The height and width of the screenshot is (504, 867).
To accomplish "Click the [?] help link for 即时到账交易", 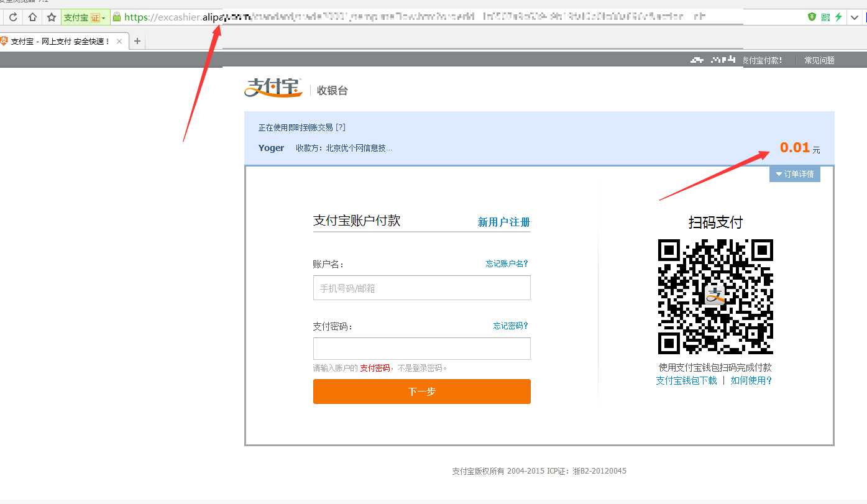I will pos(340,127).
